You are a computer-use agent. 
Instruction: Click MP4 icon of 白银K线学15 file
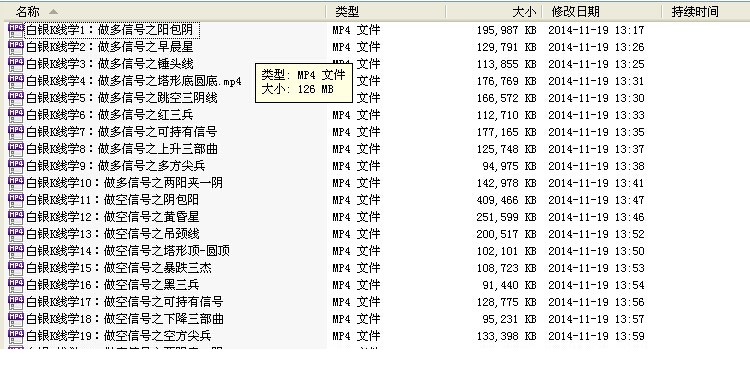[16, 268]
